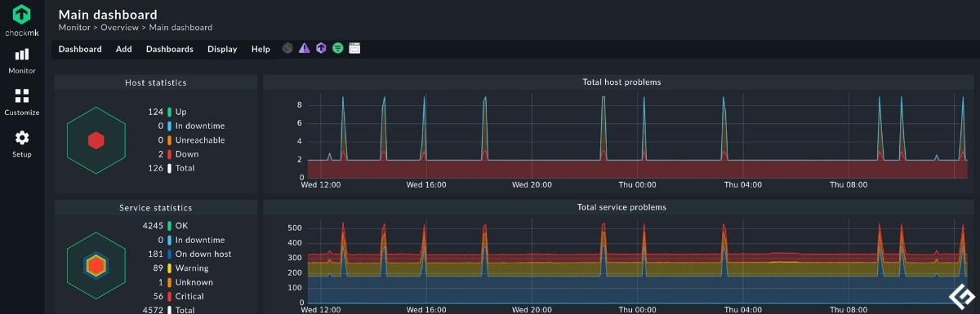The image size is (980, 314).
Task: Click the On down host label
Action: pyautogui.click(x=203, y=254)
